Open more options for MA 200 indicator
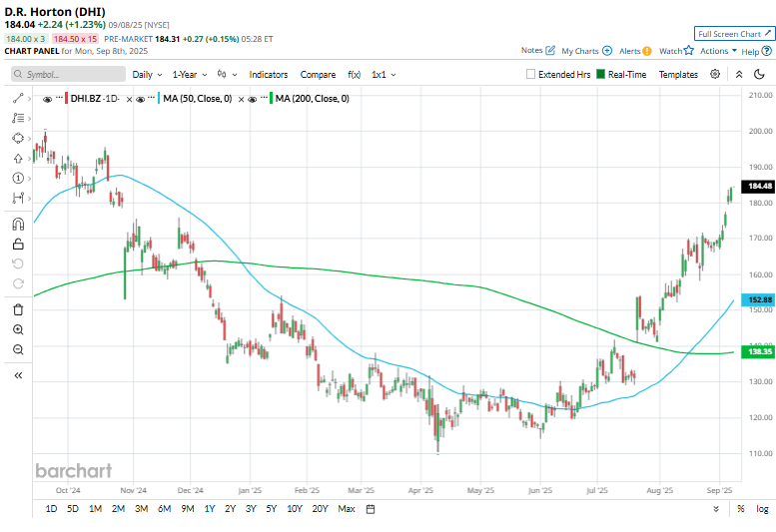Viewport: 776px width, 532px height. point(264,98)
